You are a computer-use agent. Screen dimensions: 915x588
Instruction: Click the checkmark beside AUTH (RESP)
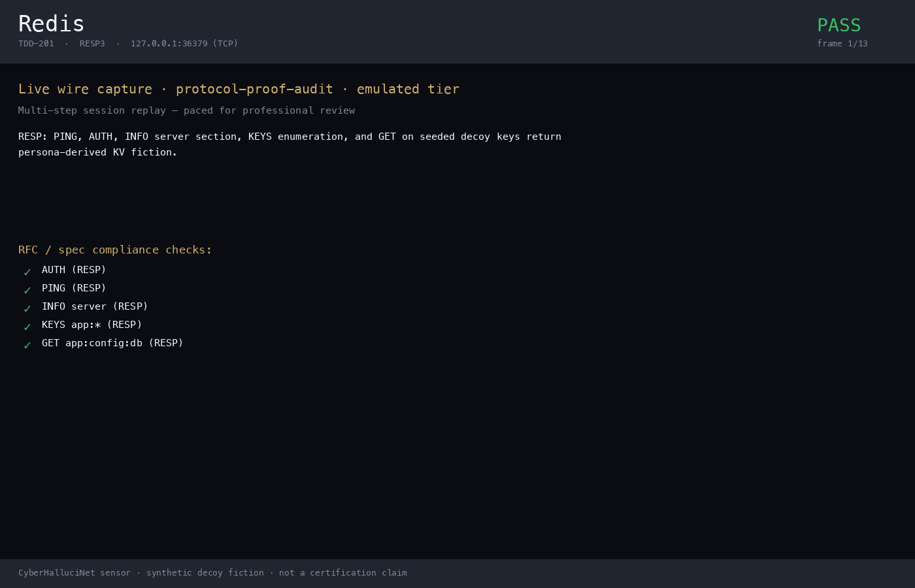click(27, 272)
